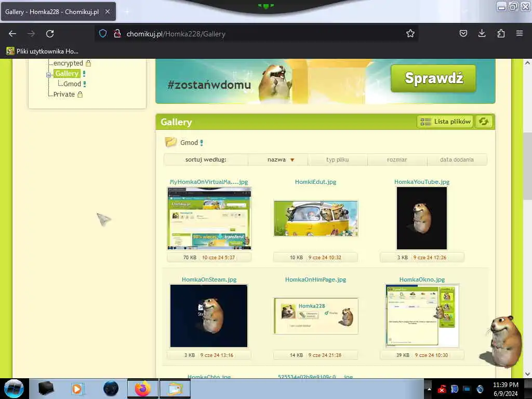The width and height of the screenshot is (532, 399).
Task: Open the Gmod subfolder in tree
Action: (72, 84)
